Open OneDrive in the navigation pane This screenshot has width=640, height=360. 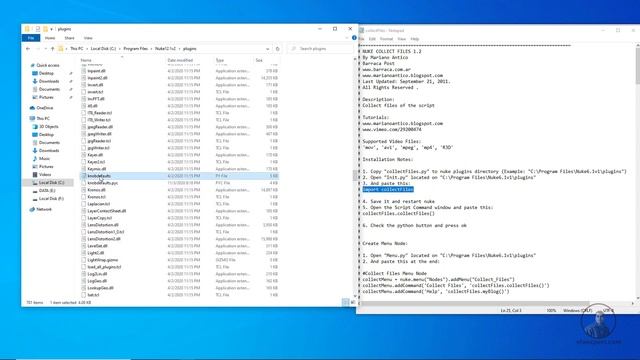[x=41, y=108]
